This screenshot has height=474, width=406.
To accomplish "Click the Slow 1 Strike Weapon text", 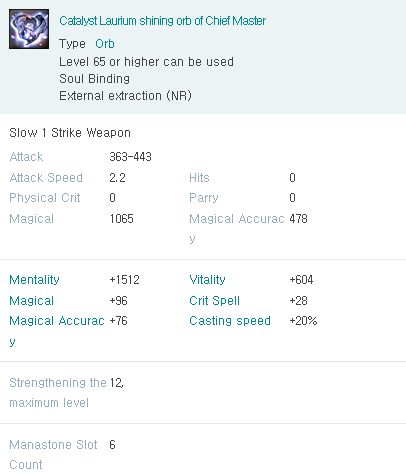I will point(70,133).
